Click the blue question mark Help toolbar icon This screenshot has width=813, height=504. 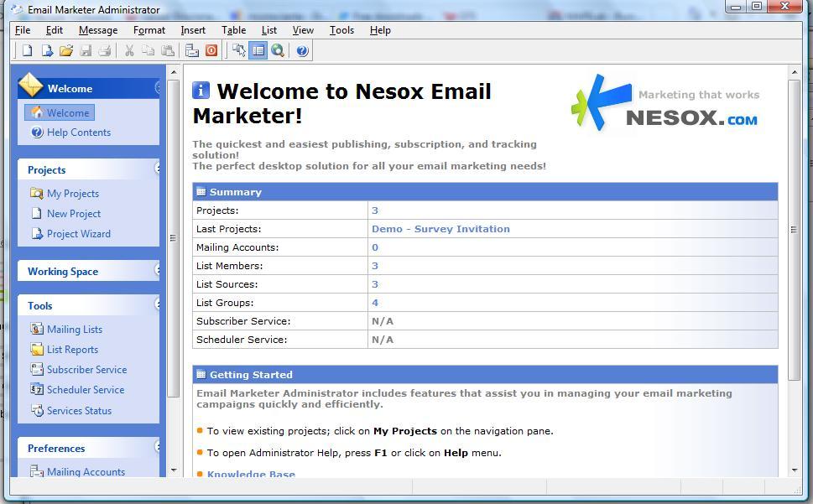click(302, 50)
